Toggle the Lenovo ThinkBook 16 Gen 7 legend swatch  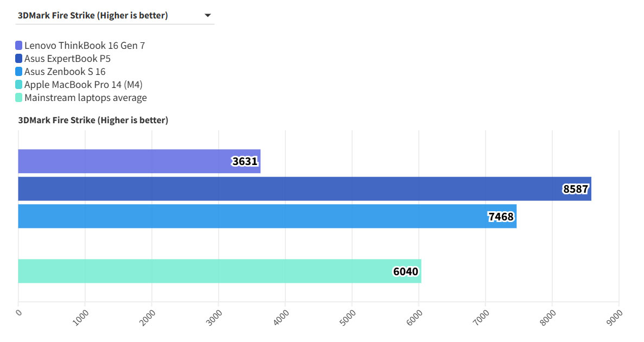pyautogui.click(x=19, y=46)
